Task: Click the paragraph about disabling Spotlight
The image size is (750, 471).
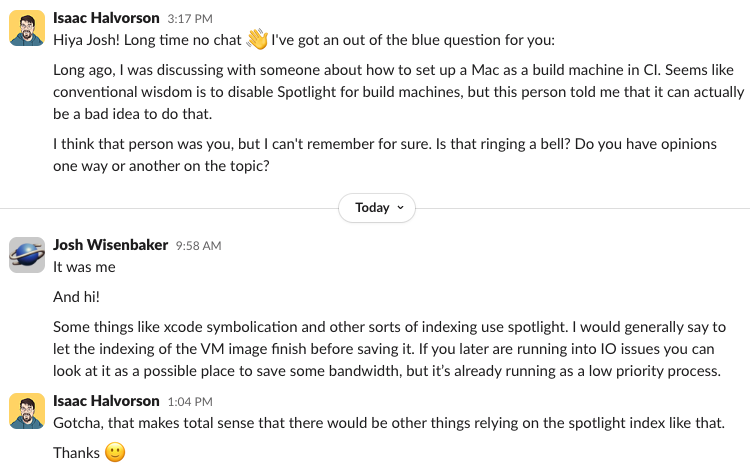Action: pyautogui.click(x=398, y=92)
